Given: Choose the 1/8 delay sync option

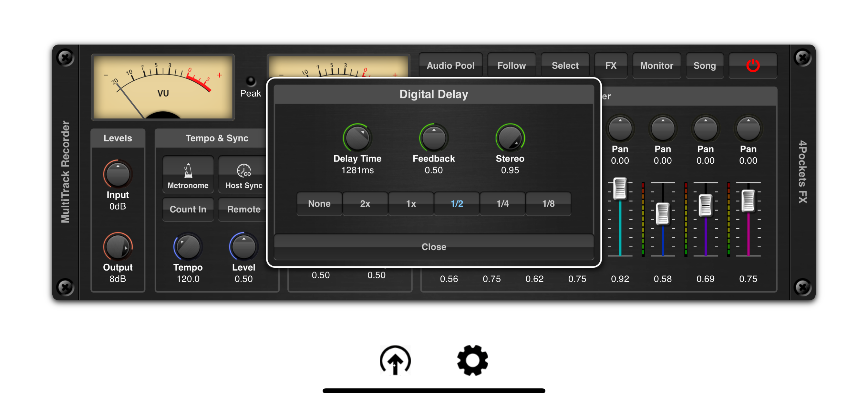Looking at the screenshot, I should 548,203.
